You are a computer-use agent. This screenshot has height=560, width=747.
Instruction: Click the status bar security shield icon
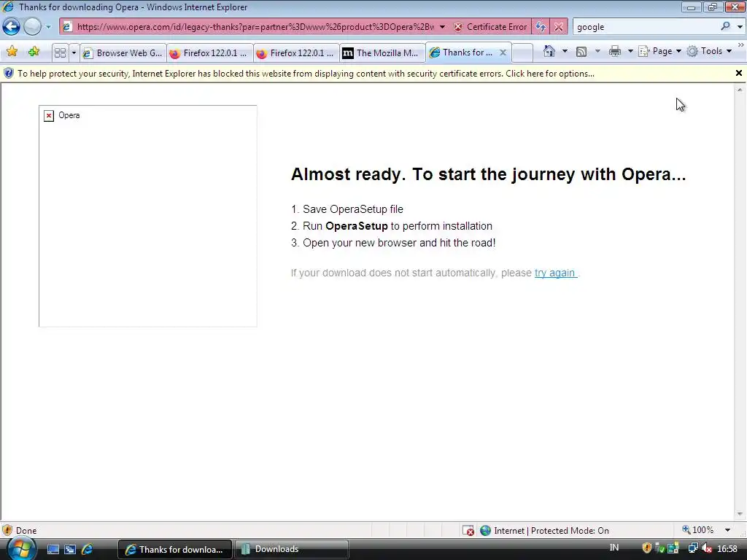7,530
